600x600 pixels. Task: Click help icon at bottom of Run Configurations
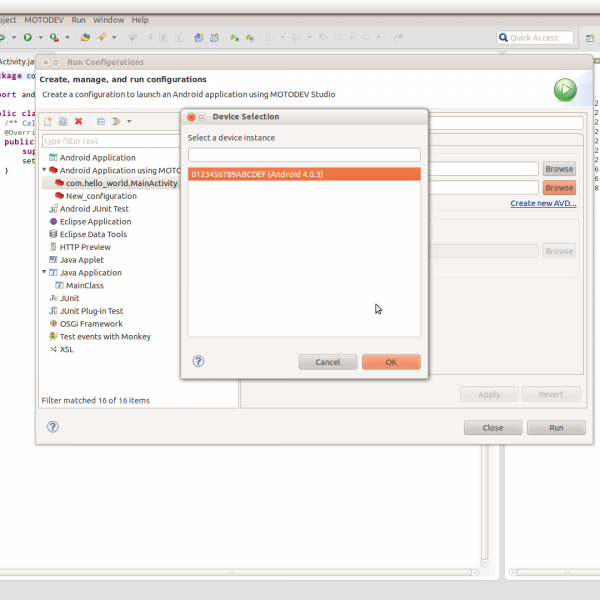click(x=53, y=427)
